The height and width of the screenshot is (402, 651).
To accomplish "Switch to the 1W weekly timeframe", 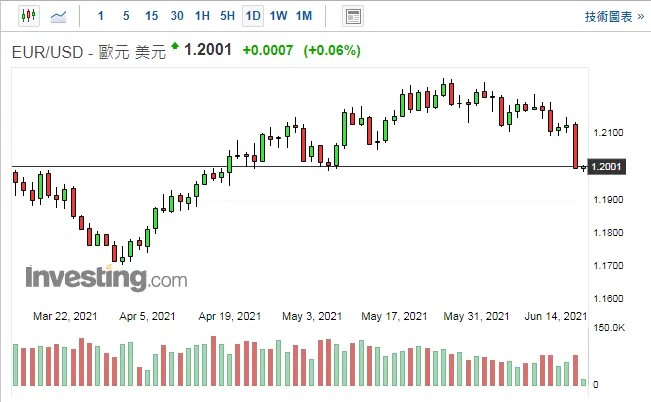I will pyautogui.click(x=278, y=16).
